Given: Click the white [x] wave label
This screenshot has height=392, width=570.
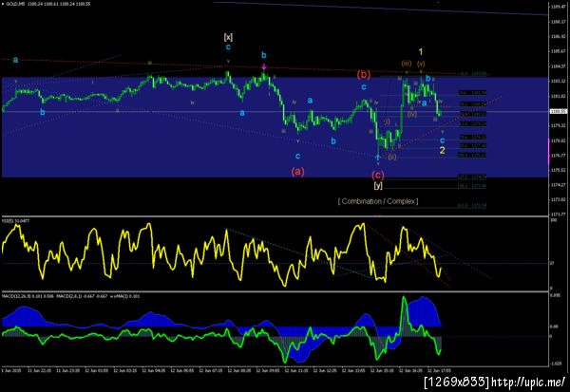Looking at the screenshot, I should [228, 37].
